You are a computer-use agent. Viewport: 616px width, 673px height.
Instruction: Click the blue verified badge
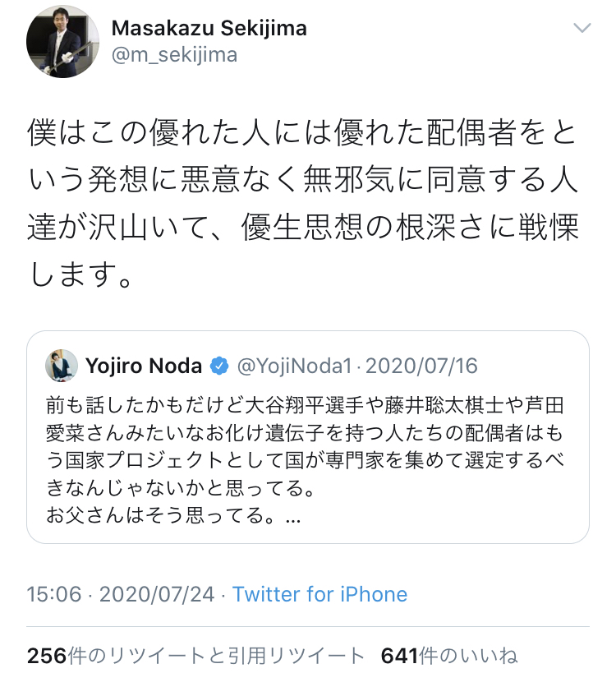point(219,366)
